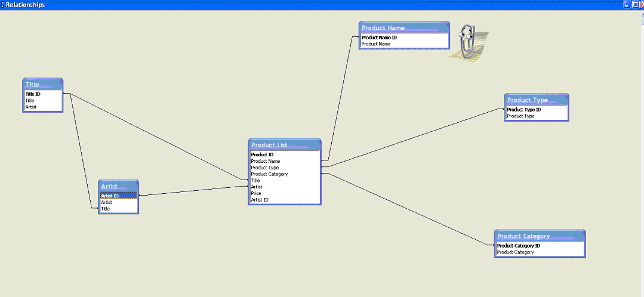
Task: Select the Product Category ID field
Action: (540, 246)
